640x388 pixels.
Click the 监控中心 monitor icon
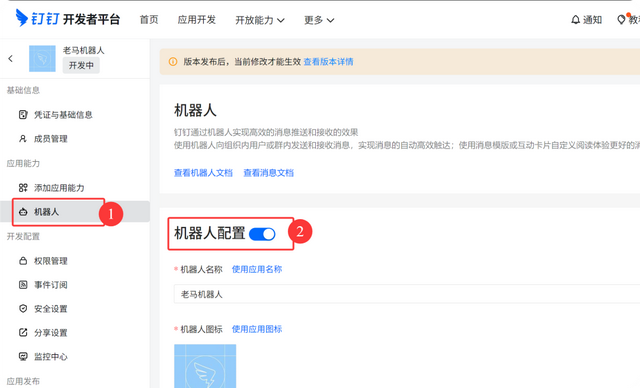tap(23, 357)
